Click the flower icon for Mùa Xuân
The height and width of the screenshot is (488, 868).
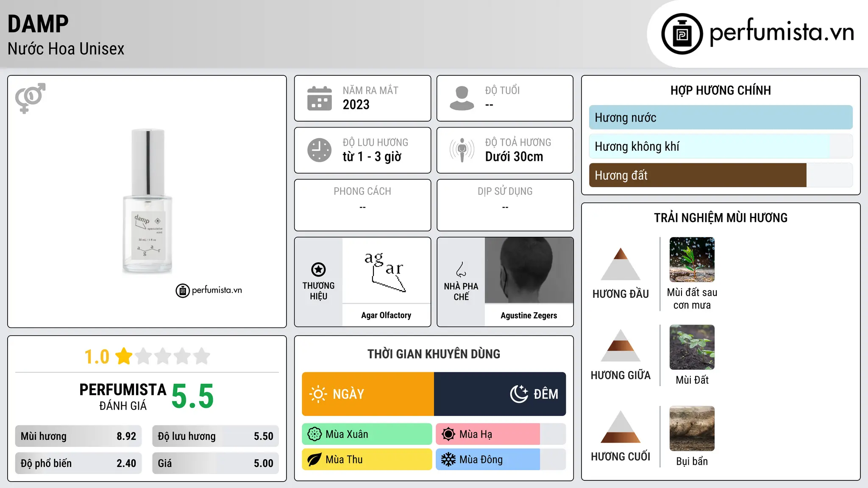coord(314,434)
